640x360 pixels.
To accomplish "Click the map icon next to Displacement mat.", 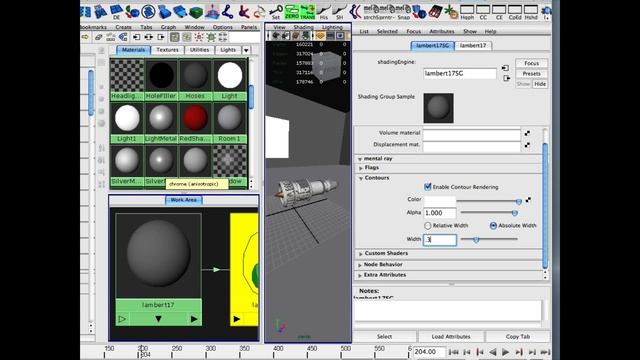I will click(527, 144).
